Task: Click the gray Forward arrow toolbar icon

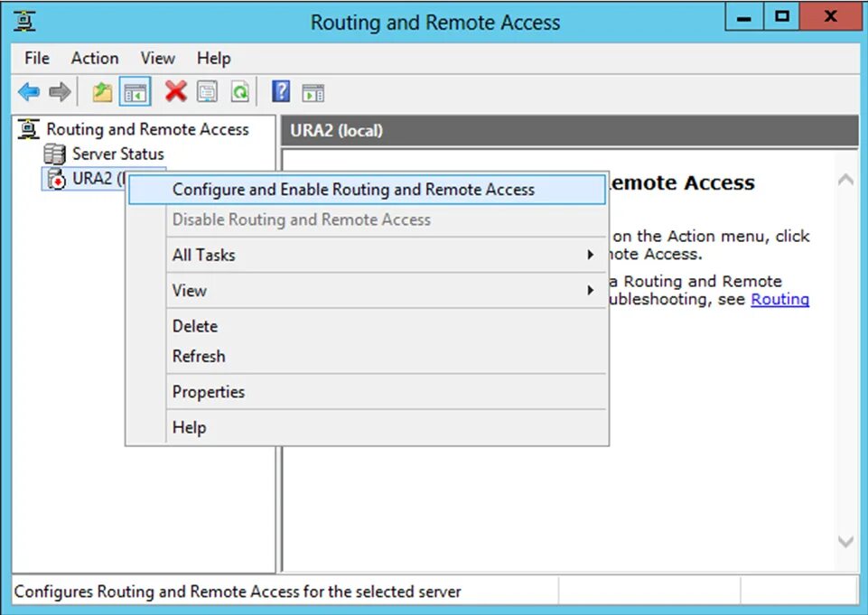Action: coord(60,91)
